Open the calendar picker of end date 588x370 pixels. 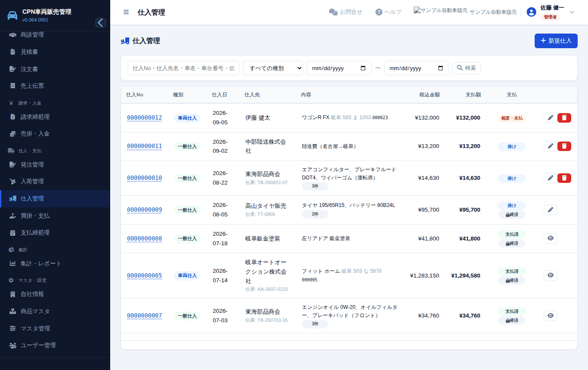coord(440,68)
